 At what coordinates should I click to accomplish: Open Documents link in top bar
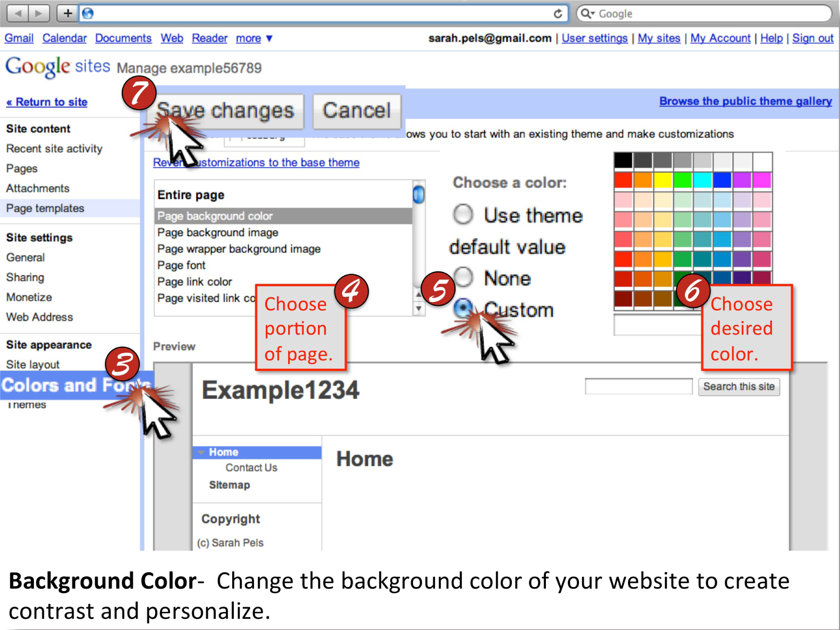click(x=123, y=38)
